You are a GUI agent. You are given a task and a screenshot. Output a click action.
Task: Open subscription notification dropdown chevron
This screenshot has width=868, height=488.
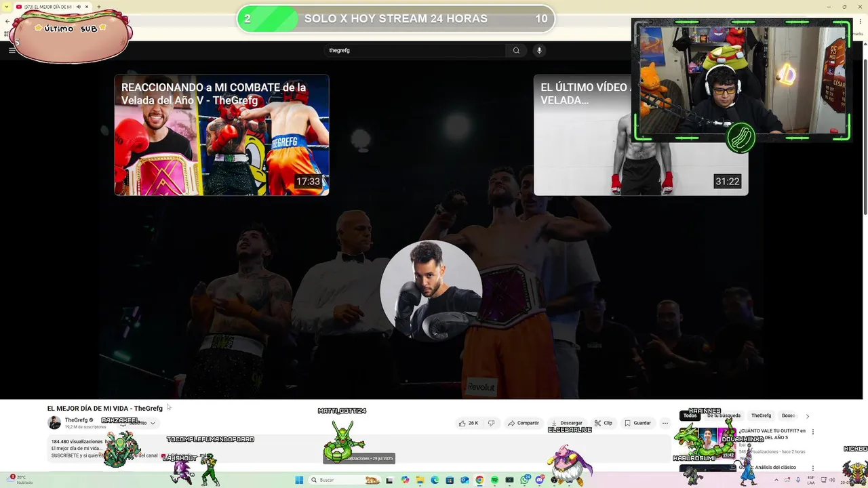(153, 423)
